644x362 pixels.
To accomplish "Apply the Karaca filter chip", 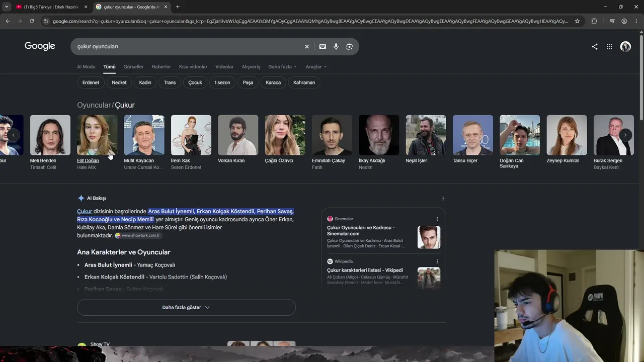I will pyautogui.click(x=273, y=82).
